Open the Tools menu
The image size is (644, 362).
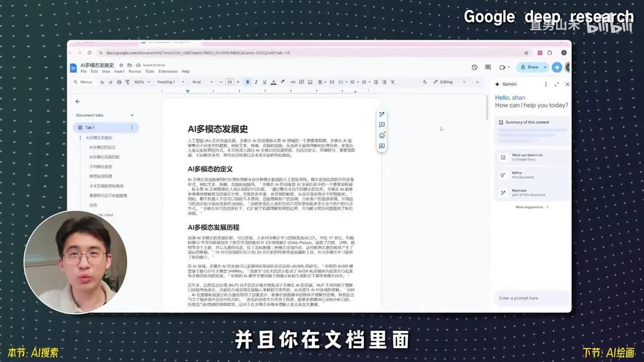coord(150,71)
